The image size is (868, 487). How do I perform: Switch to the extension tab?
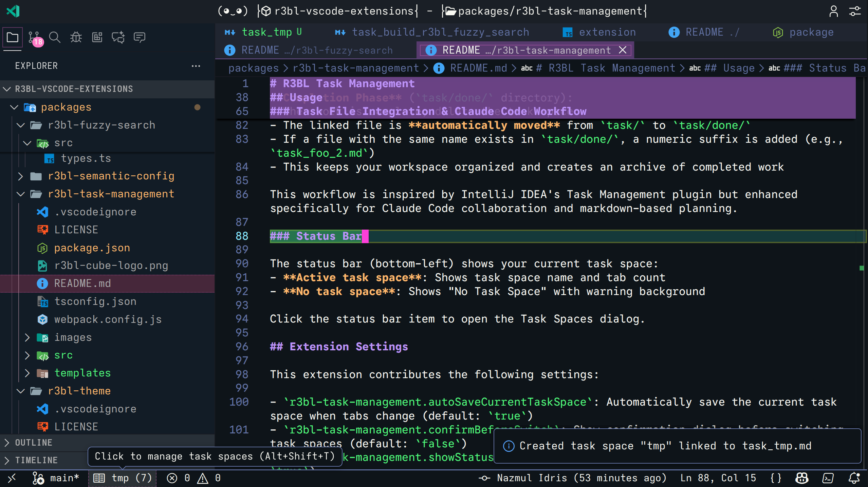click(x=607, y=32)
